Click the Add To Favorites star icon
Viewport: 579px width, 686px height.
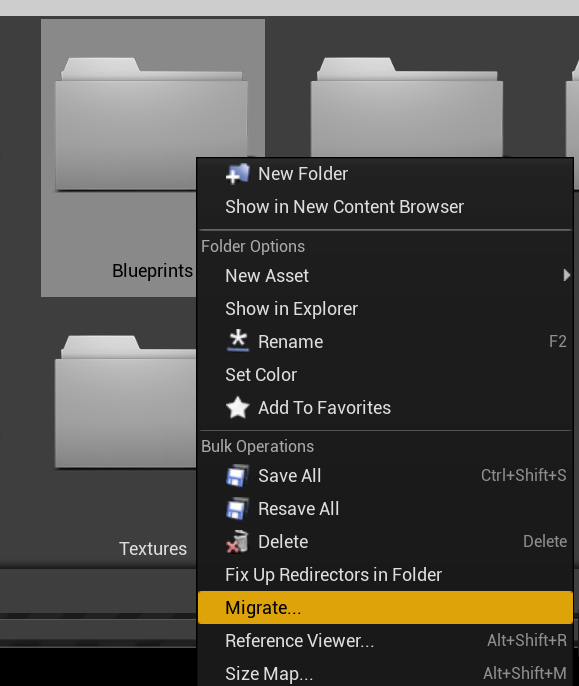(x=238, y=408)
